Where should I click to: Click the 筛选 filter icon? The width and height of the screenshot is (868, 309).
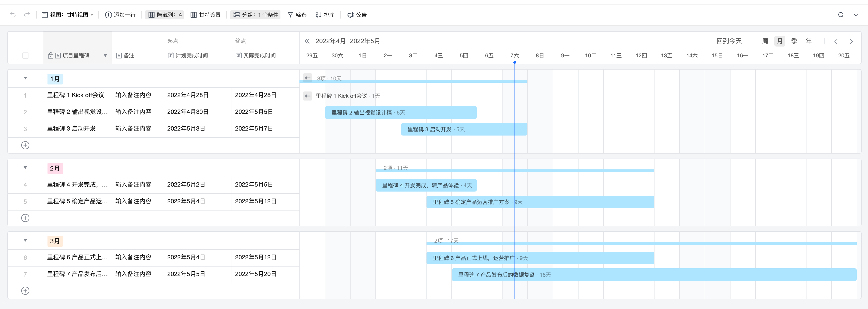(x=290, y=15)
